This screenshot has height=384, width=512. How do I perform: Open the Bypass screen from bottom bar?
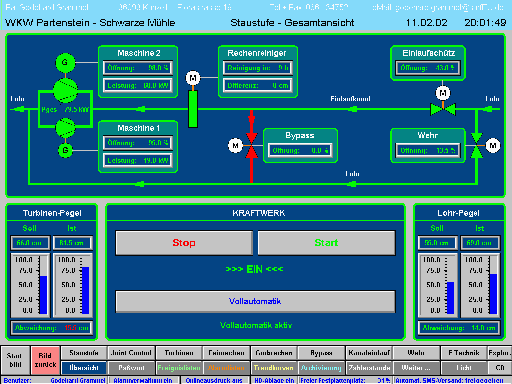click(x=321, y=353)
